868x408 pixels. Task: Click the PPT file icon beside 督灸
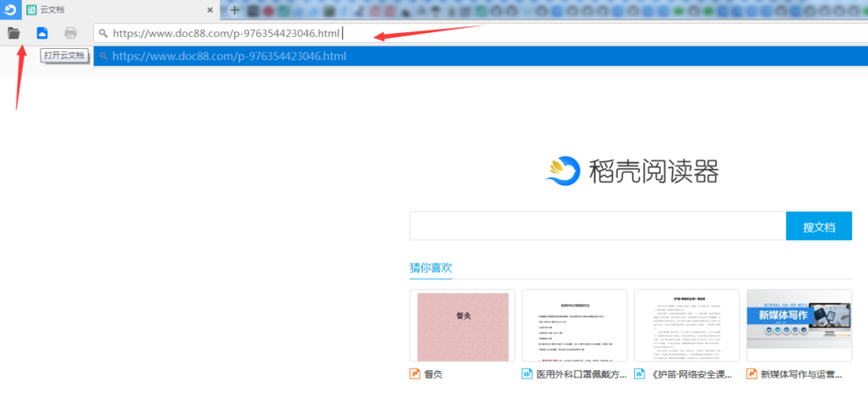pos(416,374)
